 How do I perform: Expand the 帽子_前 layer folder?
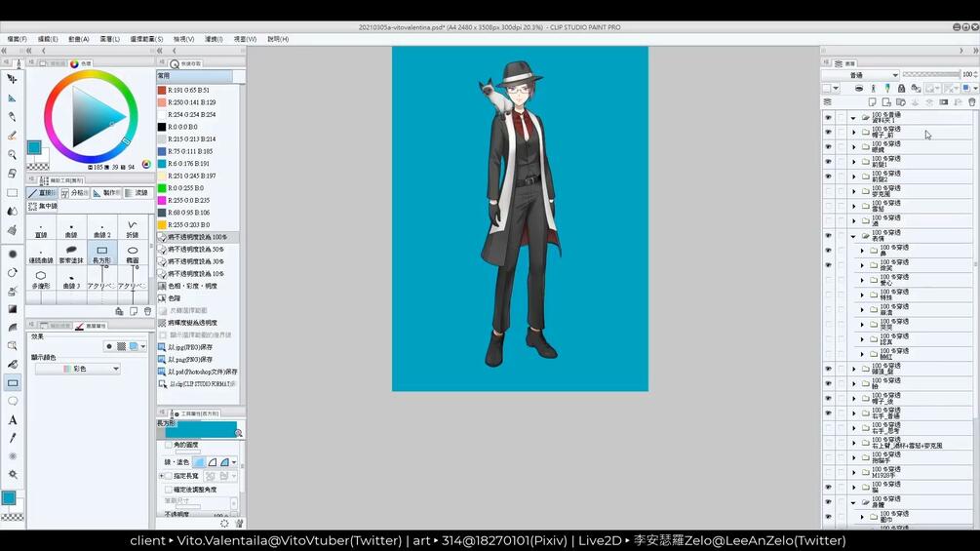coord(854,132)
